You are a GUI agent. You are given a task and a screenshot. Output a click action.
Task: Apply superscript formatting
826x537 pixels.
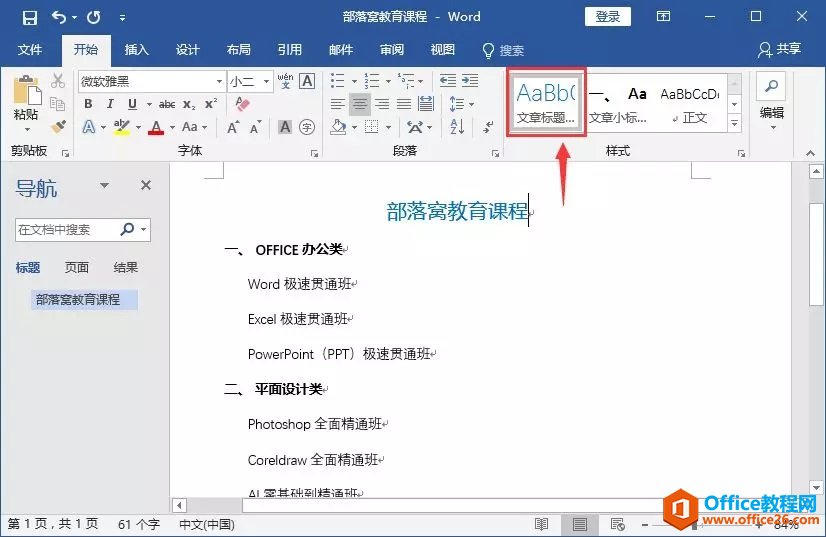211,104
